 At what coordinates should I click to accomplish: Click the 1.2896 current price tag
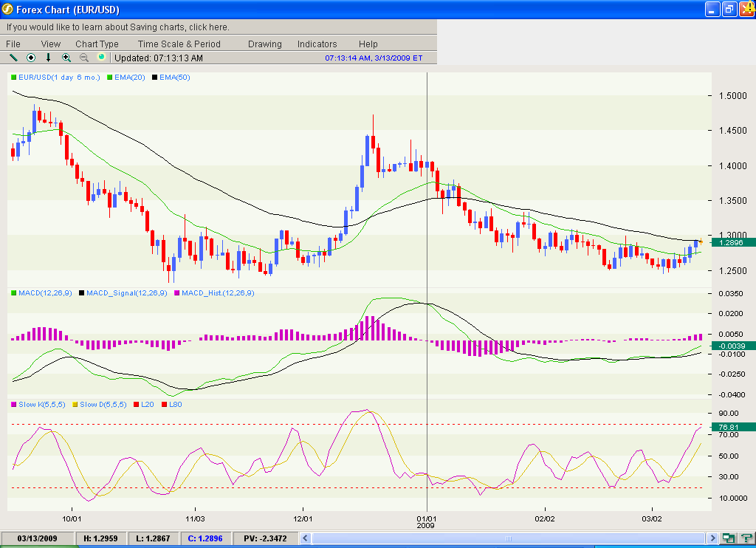point(733,243)
